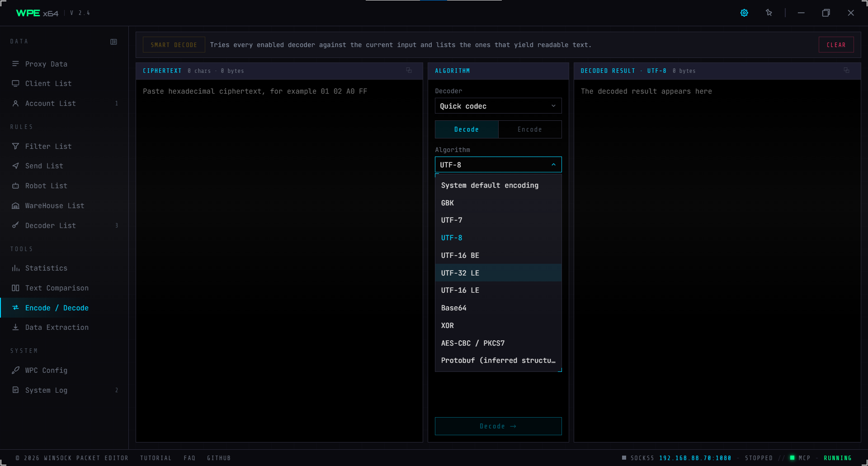Clear all fields with the Clear button
This screenshot has width=868, height=466.
(836, 45)
